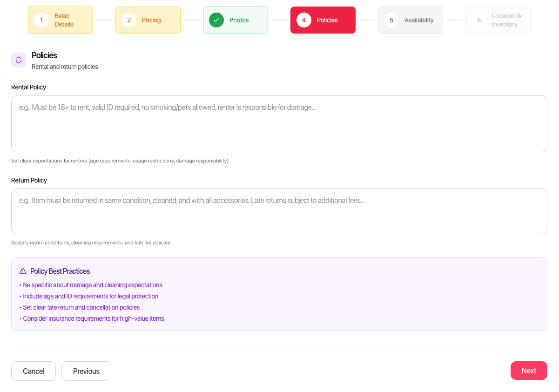Focus the Rental Policy text area
Image resolution: width=559 pixels, height=392 pixels.
pyautogui.click(x=279, y=124)
